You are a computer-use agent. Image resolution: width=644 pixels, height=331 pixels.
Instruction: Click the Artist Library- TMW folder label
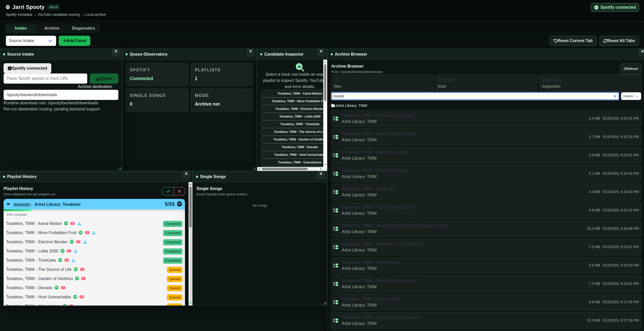pyautogui.click(x=351, y=106)
